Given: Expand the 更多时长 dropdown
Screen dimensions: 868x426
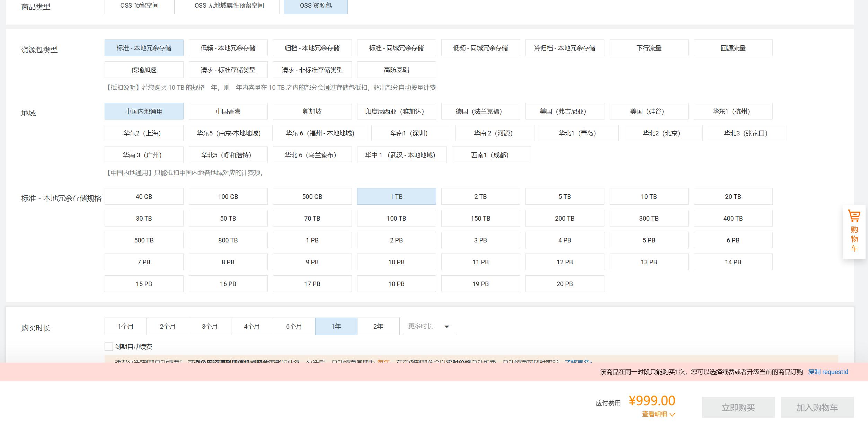Looking at the screenshot, I should (429, 327).
